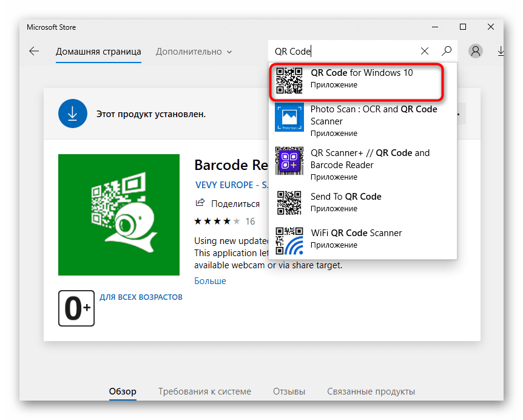Select QR Code for Windows 10 suggestion
The image size is (523, 420).
click(363, 80)
